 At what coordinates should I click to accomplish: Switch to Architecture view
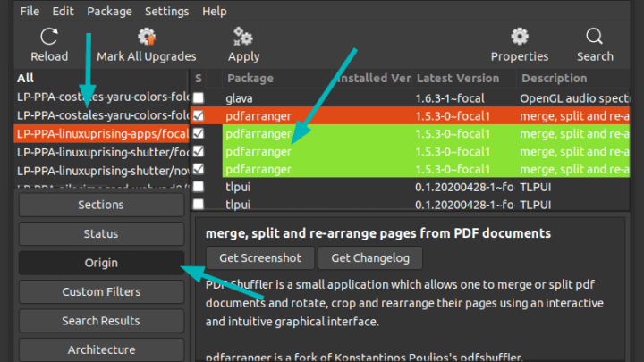pos(101,349)
